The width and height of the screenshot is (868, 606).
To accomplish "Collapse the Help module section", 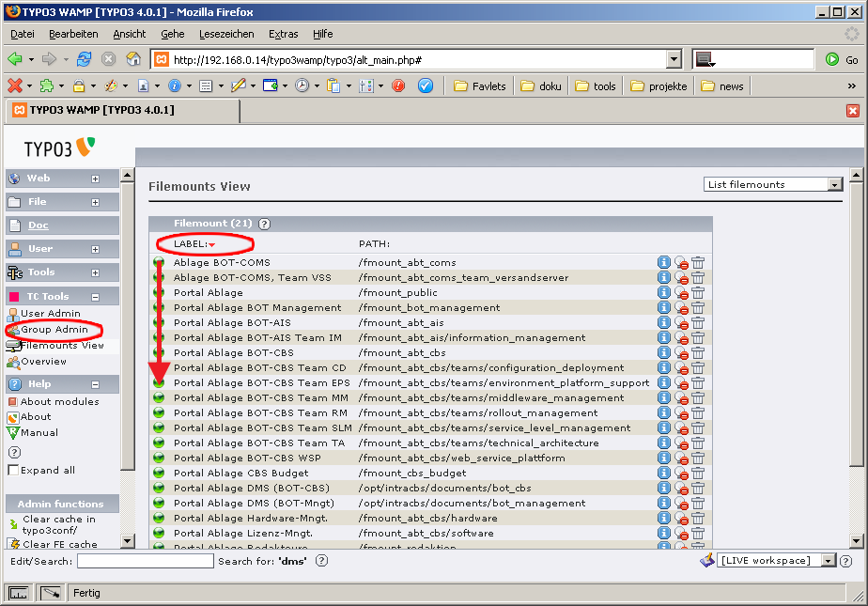I will coord(95,384).
